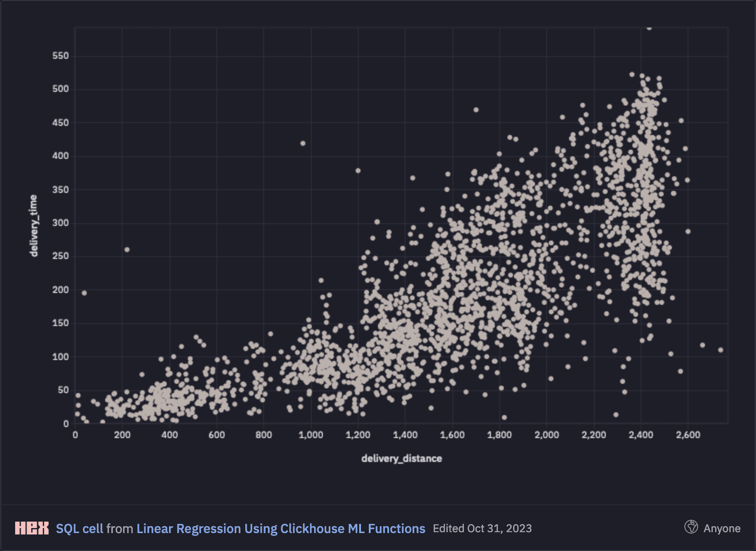Open Linear Regression Using Clickhouse ML Functions project

[x=281, y=529]
